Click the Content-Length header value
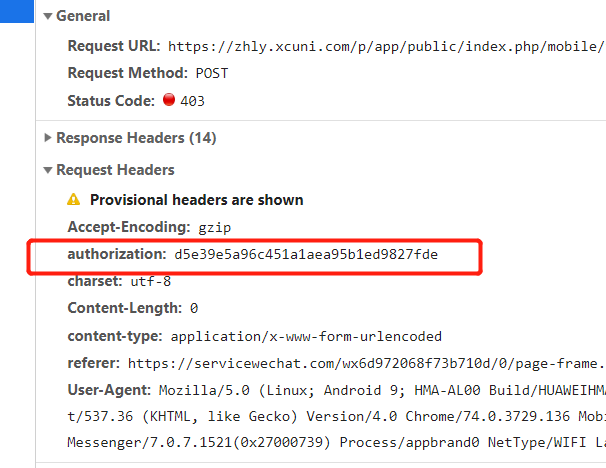 pos(194,308)
